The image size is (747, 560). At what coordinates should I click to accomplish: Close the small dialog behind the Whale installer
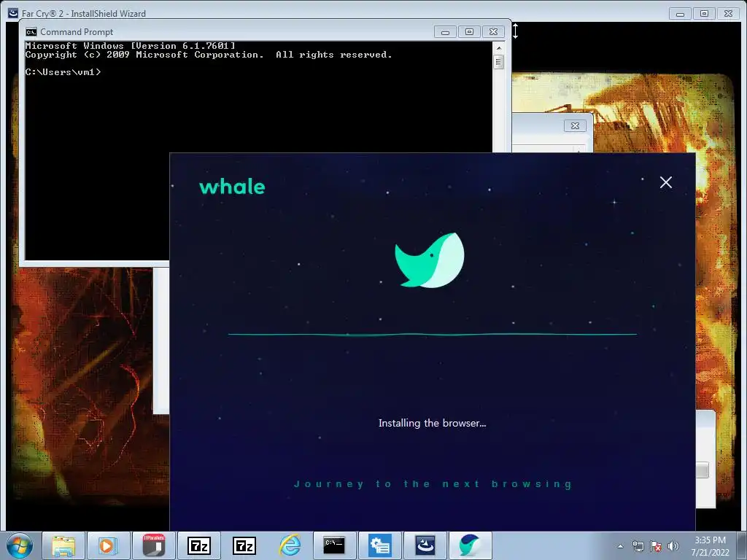click(575, 125)
